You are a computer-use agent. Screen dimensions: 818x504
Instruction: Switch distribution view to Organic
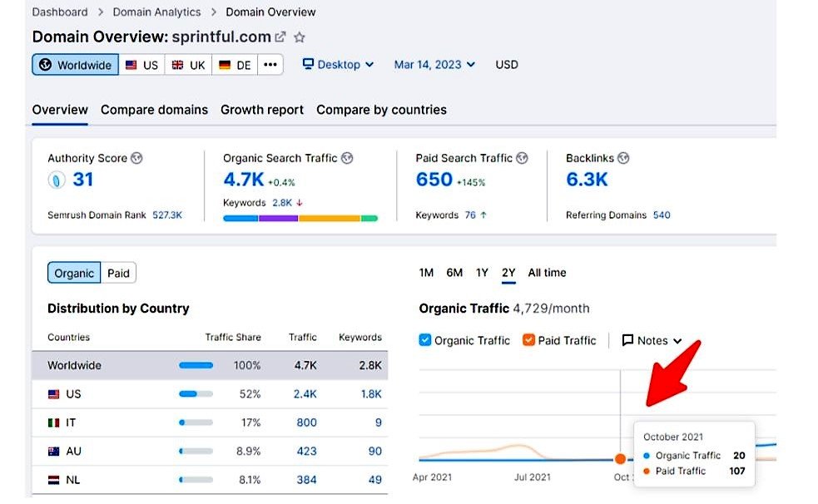pyautogui.click(x=74, y=273)
